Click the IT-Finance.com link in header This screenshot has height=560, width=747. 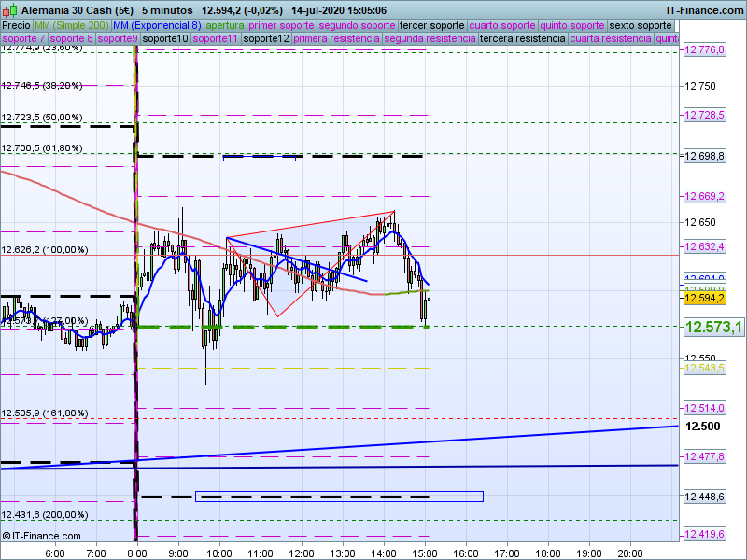tap(705, 10)
